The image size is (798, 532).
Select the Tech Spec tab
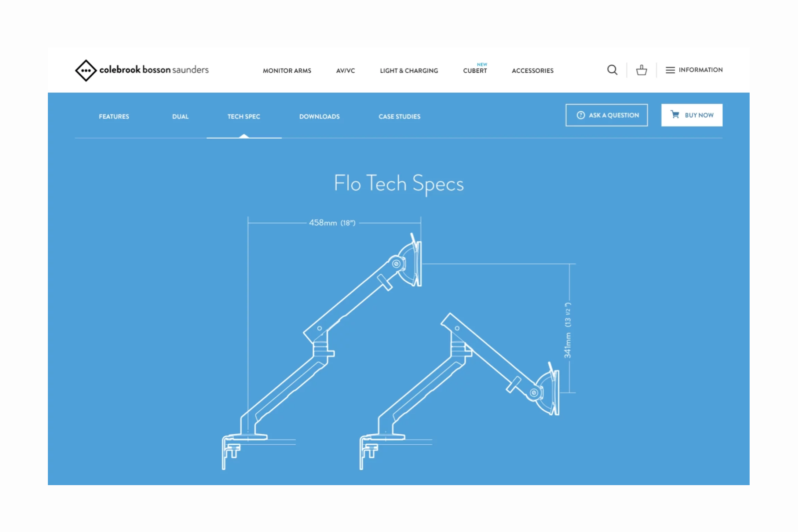[x=244, y=117]
